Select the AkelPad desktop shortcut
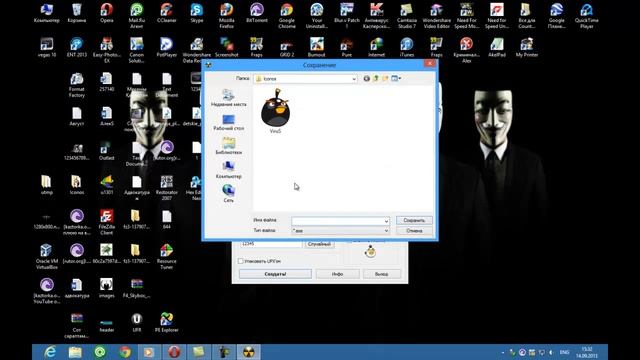 (x=497, y=47)
